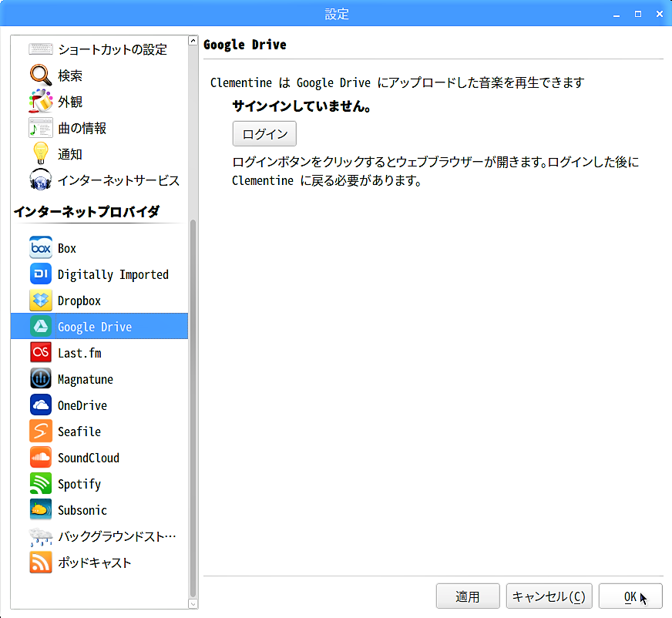Open Digitally Imported settings
Viewport: 672px width, 618px height.
(99, 274)
